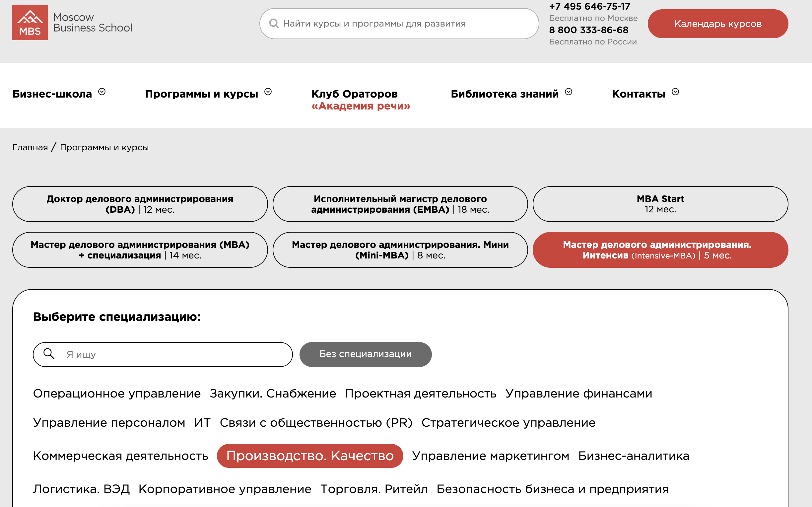Image resolution: width=812 pixels, height=507 pixels.
Task: Click the MBS logo icon
Action: pyautogui.click(x=30, y=23)
